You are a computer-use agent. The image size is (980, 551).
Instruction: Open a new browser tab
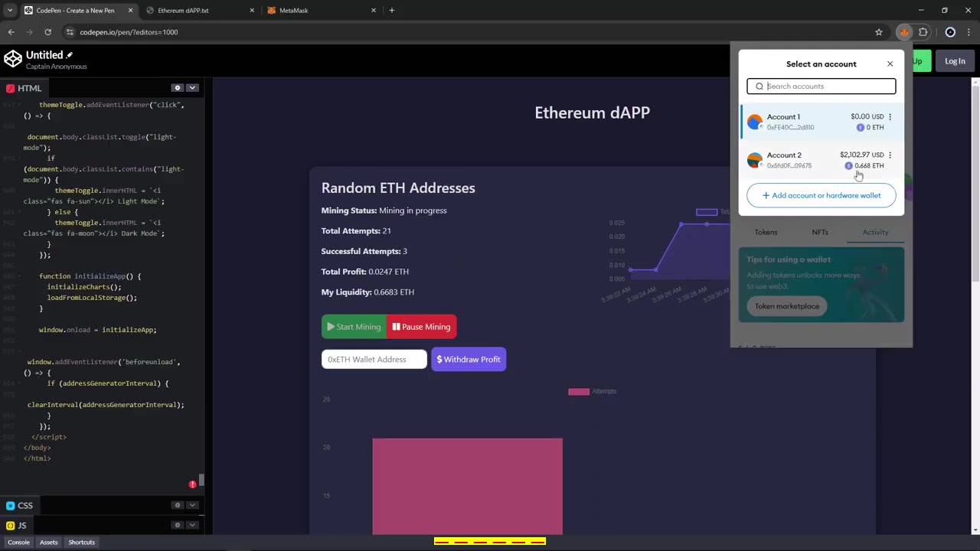(x=392, y=11)
